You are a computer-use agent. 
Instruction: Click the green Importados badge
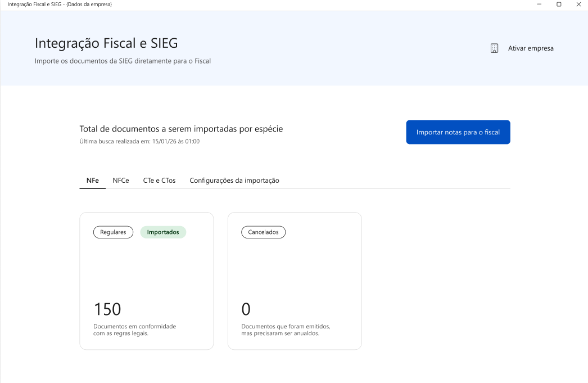tap(163, 232)
